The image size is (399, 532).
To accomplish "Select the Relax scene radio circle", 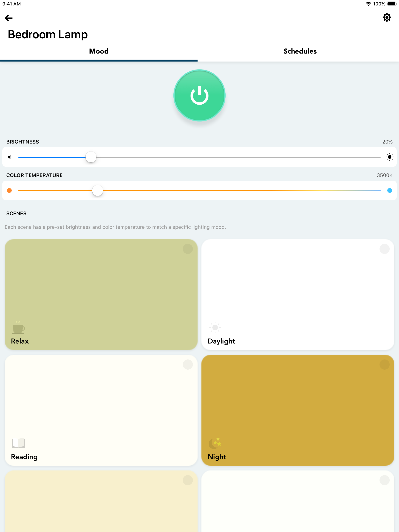I will tap(188, 249).
